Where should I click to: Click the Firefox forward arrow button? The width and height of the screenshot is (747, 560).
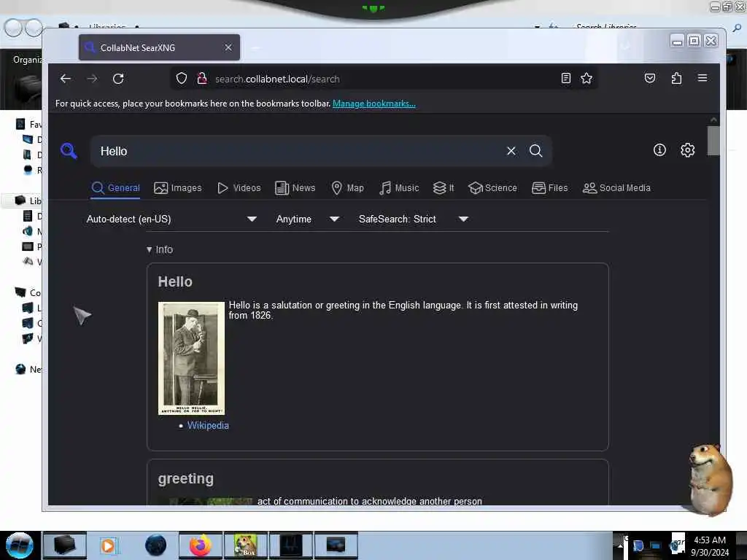pyautogui.click(x=92, y=79)
